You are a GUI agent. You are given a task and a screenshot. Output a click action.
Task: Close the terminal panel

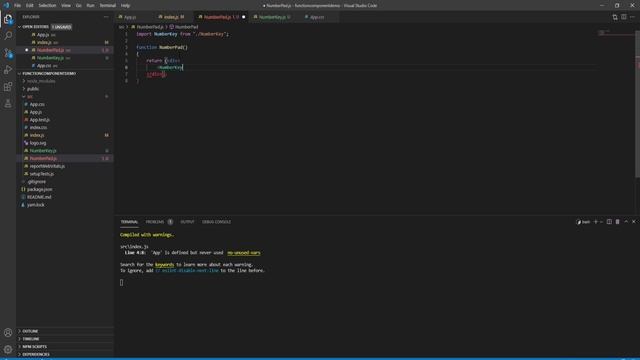pyautogui.click(x=634, y=222)
